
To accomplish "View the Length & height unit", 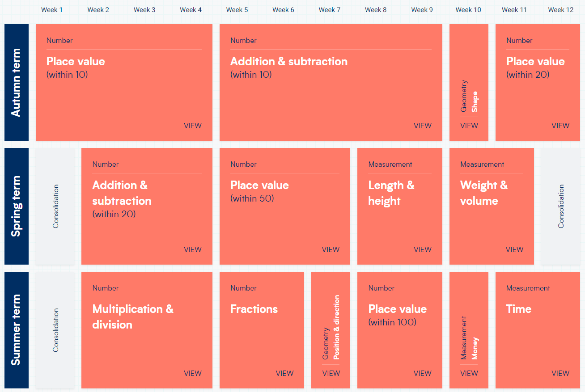I will 400,206.
